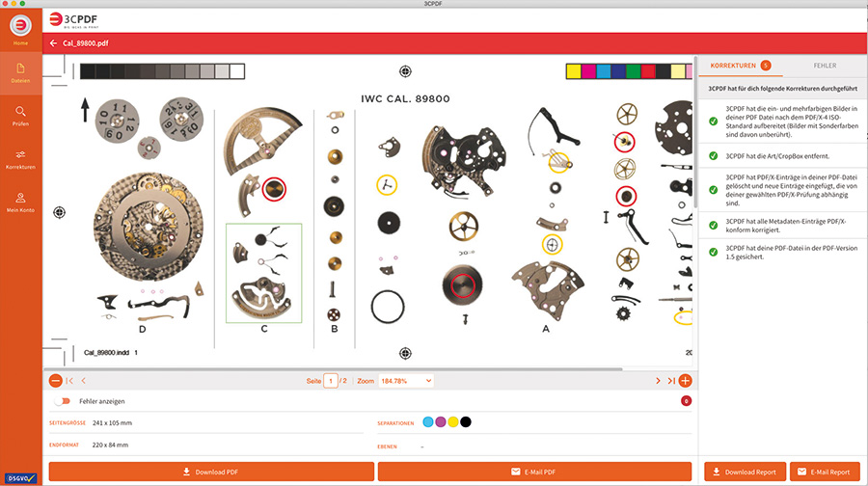Select the magenta separation swatch
This screenshot has height=486, width=868.
pos(441,421)
